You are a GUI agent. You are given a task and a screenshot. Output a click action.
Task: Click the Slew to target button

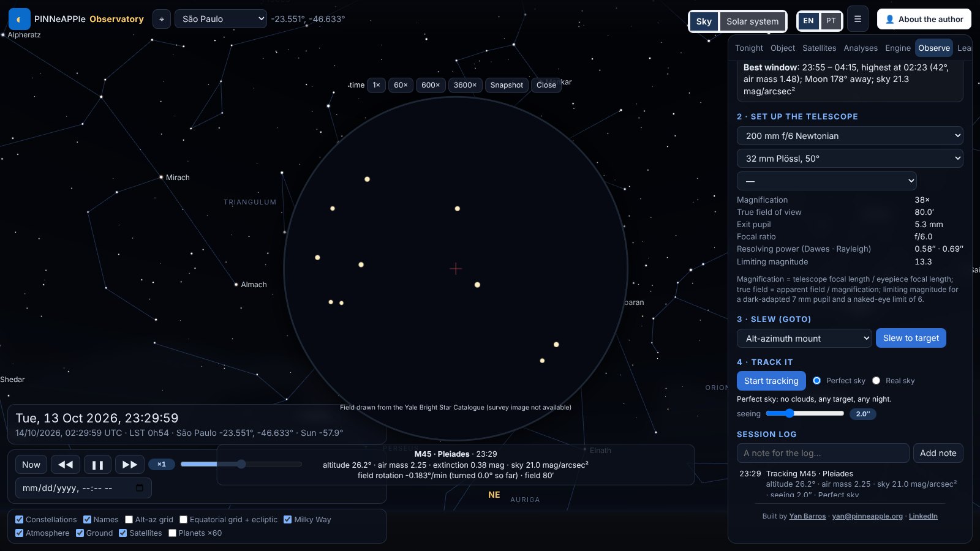[911, 338]
